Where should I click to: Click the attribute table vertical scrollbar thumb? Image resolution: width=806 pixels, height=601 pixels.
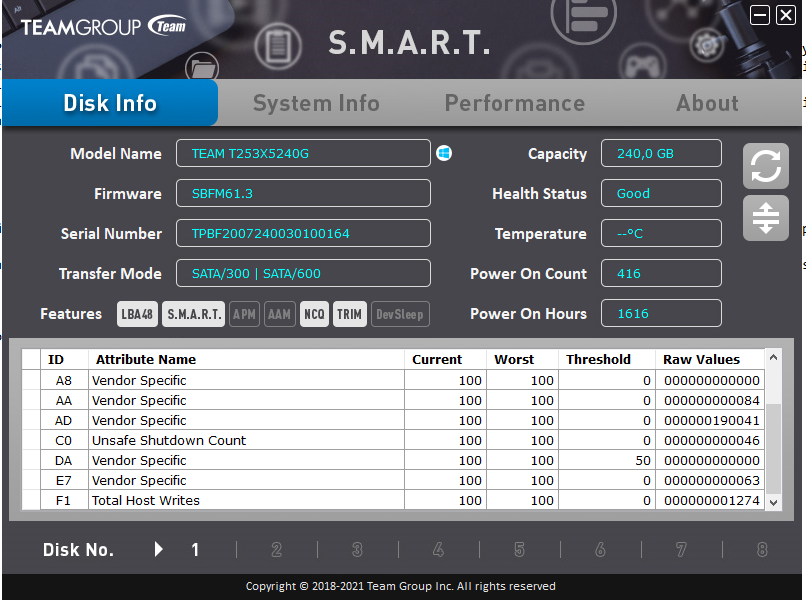(x=773, y=449)
